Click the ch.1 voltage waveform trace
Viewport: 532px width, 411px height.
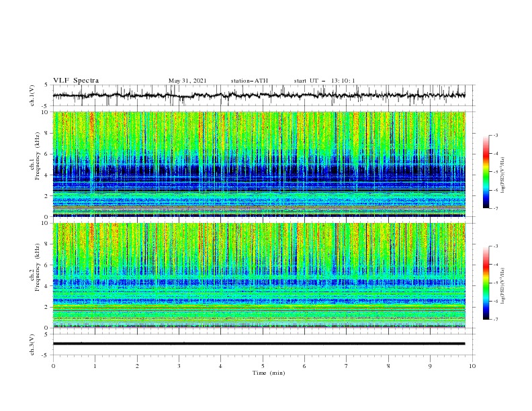click(259, 95)
